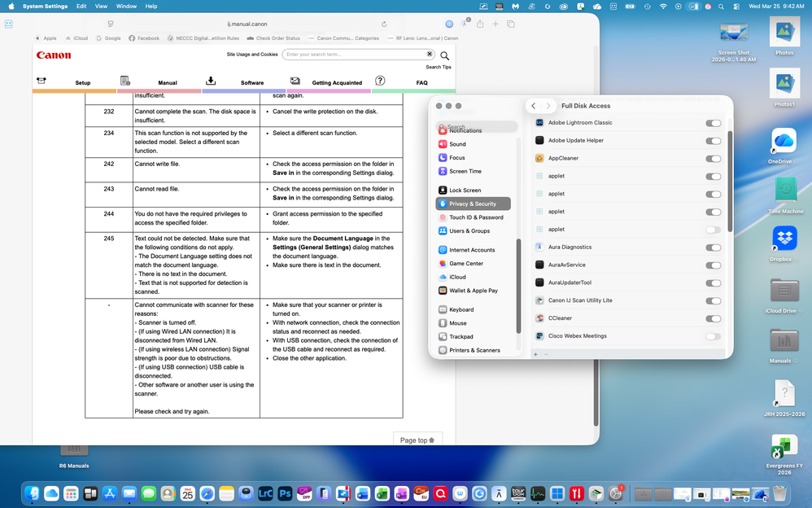
Task: Open Spotlight search in menu bar
Action: (x=721, y=7)
